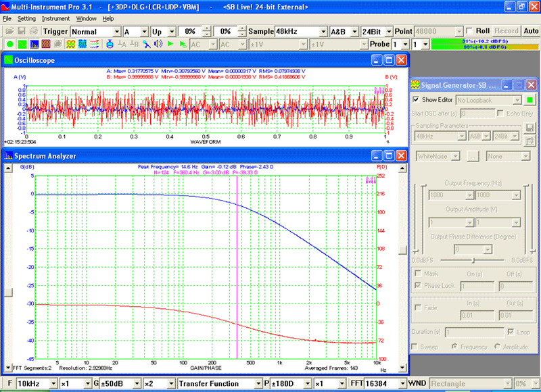The image size is (541, 392).
Task: Uncheck the Show Editor checkbox
Action: (x=416, y=99)
